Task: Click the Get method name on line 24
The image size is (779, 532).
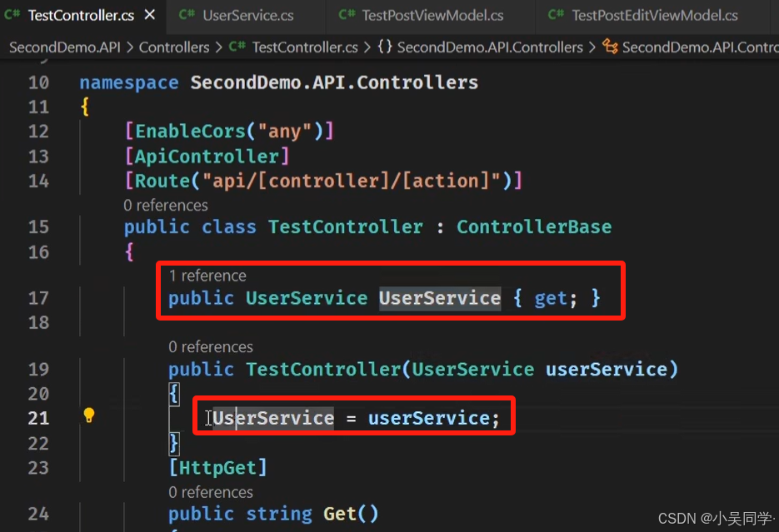Action: [x=340, y=514]
